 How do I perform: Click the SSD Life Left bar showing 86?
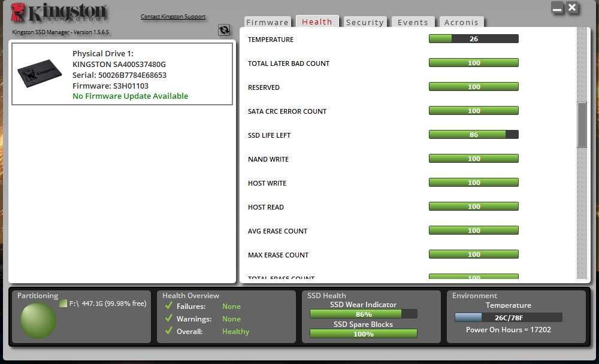click(474, 135)
